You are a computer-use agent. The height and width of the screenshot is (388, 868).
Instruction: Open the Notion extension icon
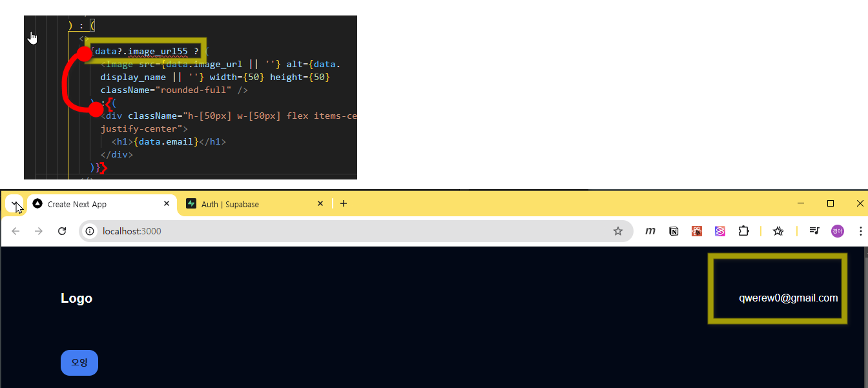[674, 231]
